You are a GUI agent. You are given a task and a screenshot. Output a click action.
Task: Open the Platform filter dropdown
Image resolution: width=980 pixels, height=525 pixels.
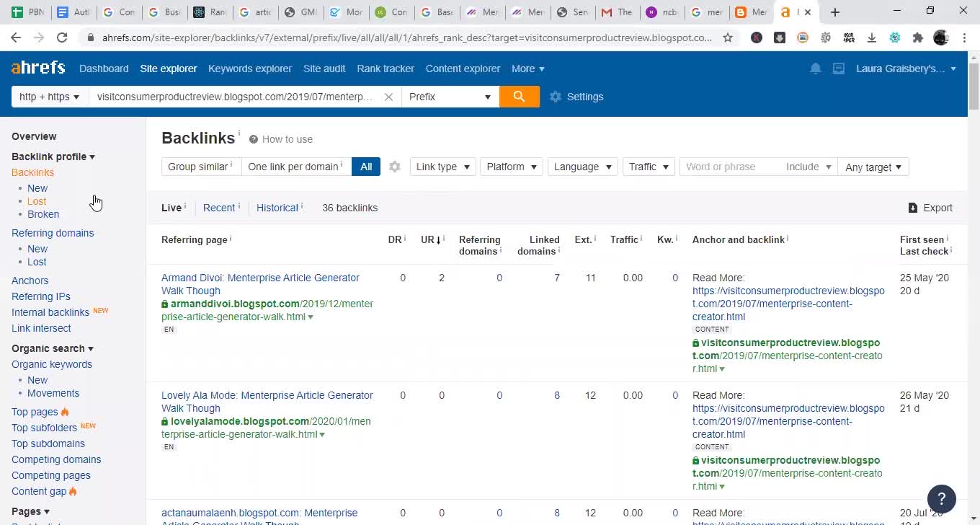coord(512,167)
